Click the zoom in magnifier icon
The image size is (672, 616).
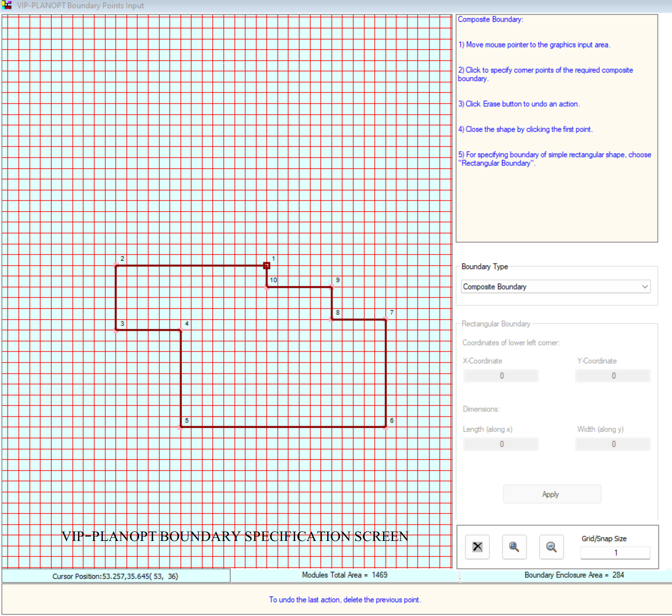pos(514,547)
